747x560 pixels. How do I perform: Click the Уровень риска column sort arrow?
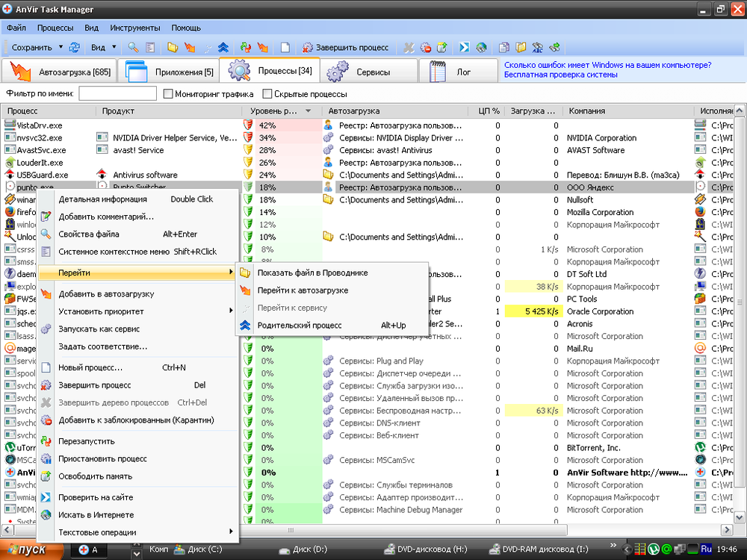click(x=309, y=111)
